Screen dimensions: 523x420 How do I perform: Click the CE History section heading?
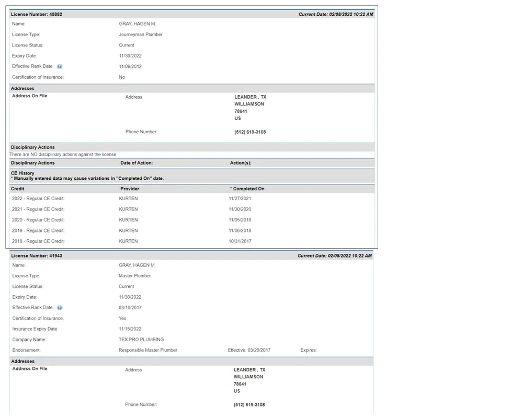(22, 173)
